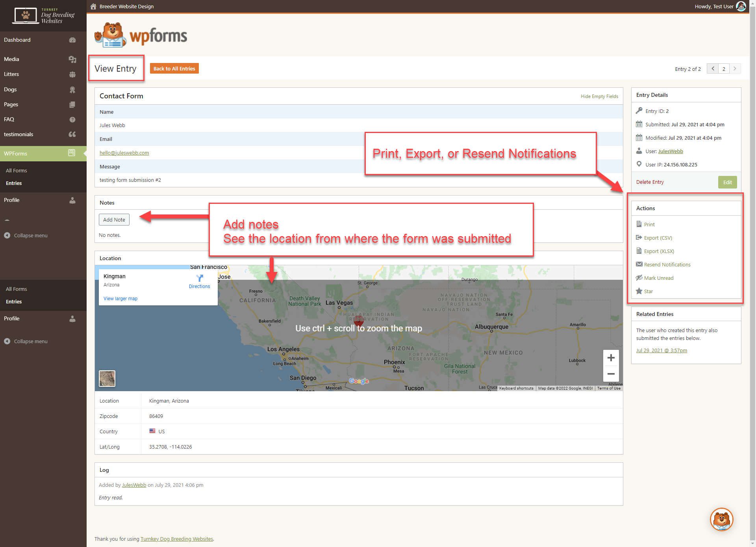Screen dimensions: 756x547
Task: Select the WPForms sidebar icon
Action: tap(72, 153)
